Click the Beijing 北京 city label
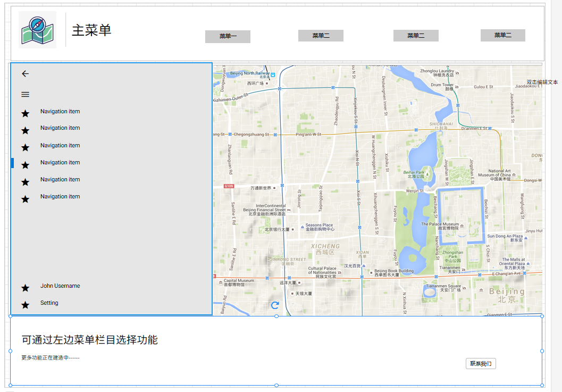This screenshot has width=562, height=392. click(507, 295)
